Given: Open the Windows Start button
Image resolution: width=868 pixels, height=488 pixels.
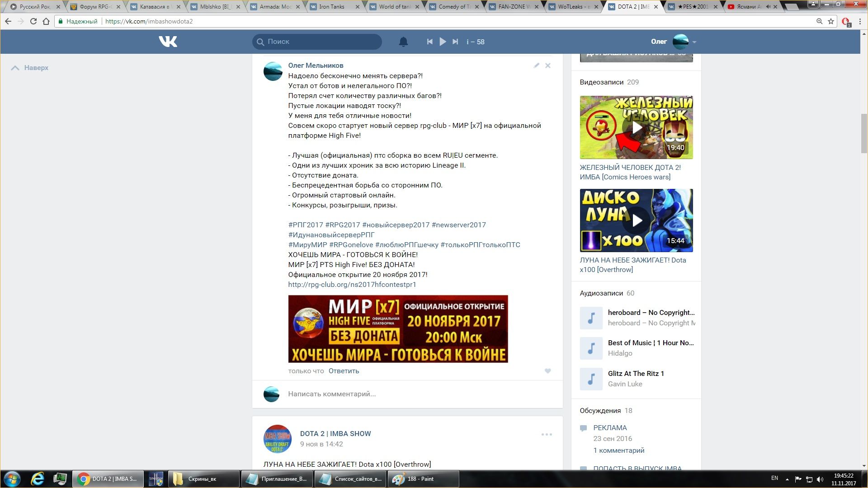Looking at the screenshot, I should pos(12,479).
